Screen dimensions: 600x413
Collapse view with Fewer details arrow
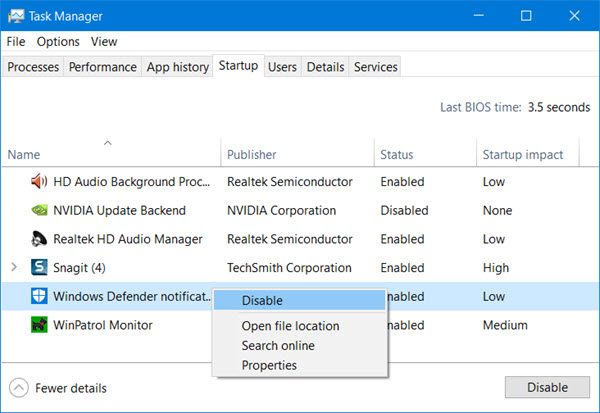coord(19,388)
